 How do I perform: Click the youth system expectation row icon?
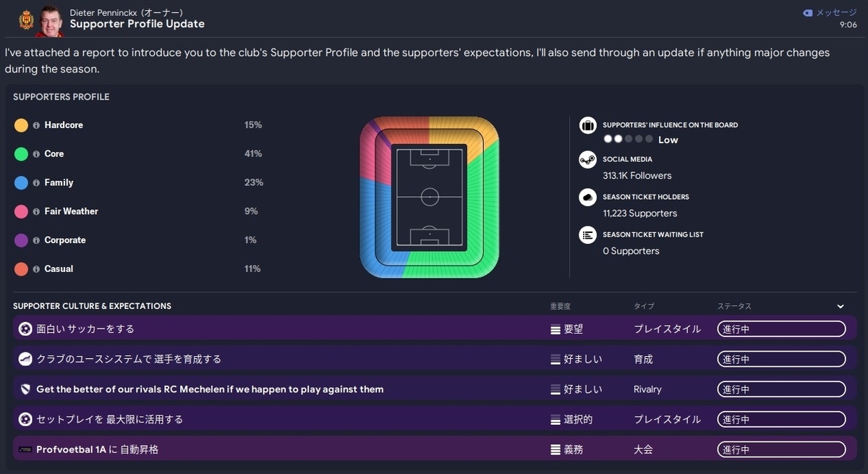coord(25,359)
